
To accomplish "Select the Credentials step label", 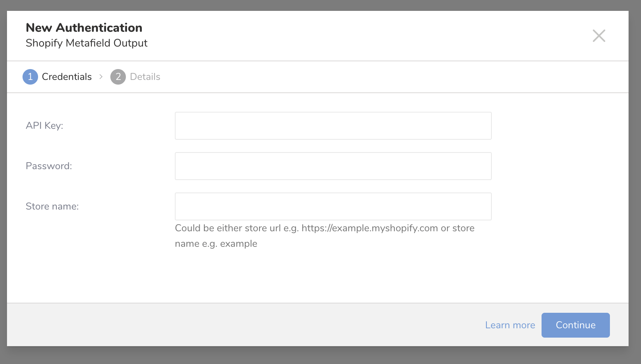I will (x=67, y=77).
